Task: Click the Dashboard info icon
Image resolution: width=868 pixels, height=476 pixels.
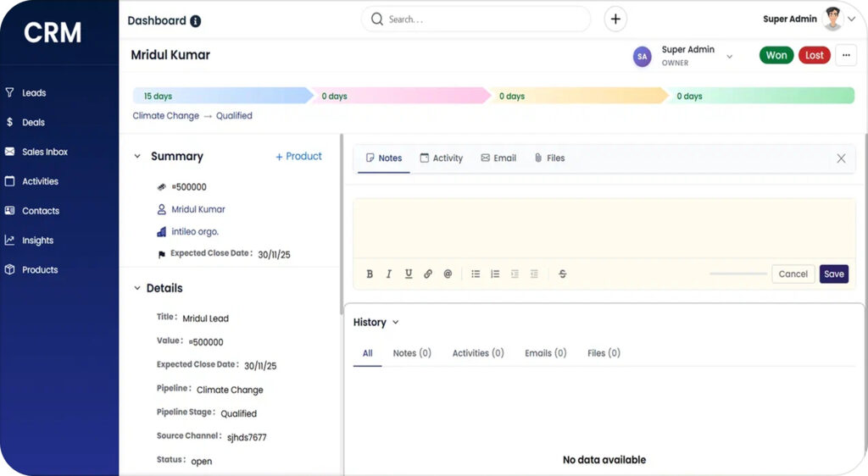Action: click(x=196, y=21)
